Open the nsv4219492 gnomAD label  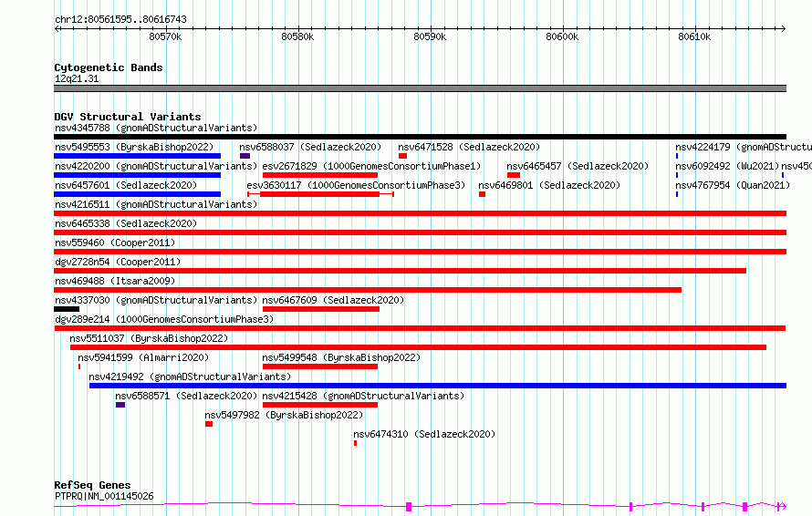coord(190,377)
